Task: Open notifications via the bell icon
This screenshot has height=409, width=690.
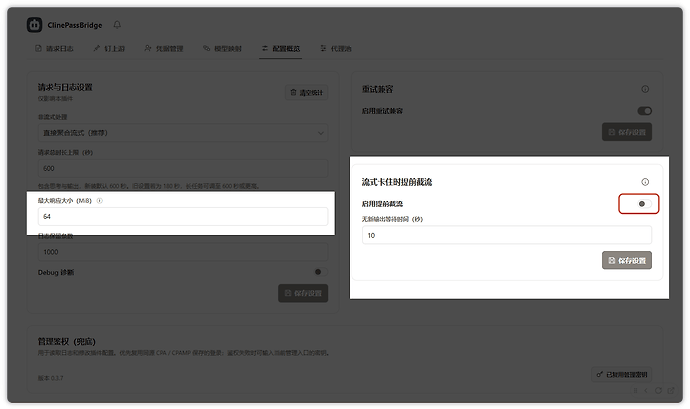Action: (x=117, y=25)
